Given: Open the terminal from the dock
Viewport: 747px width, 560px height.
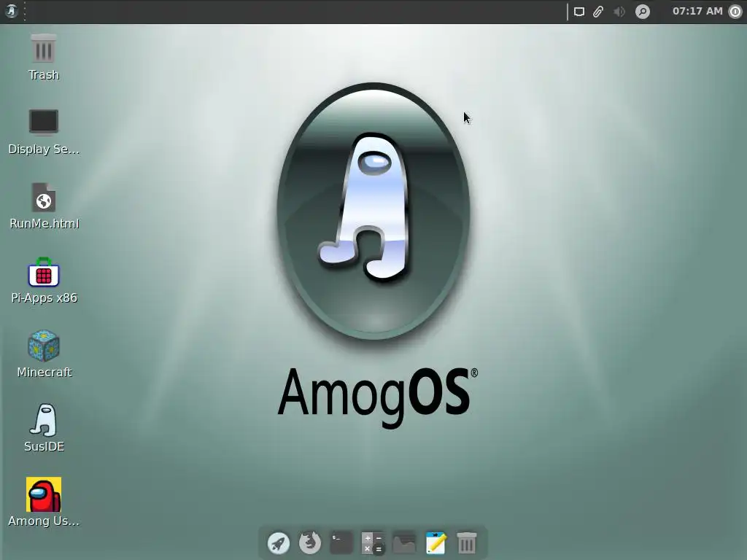Looking at the screenshot, I should tap(341, 542).
